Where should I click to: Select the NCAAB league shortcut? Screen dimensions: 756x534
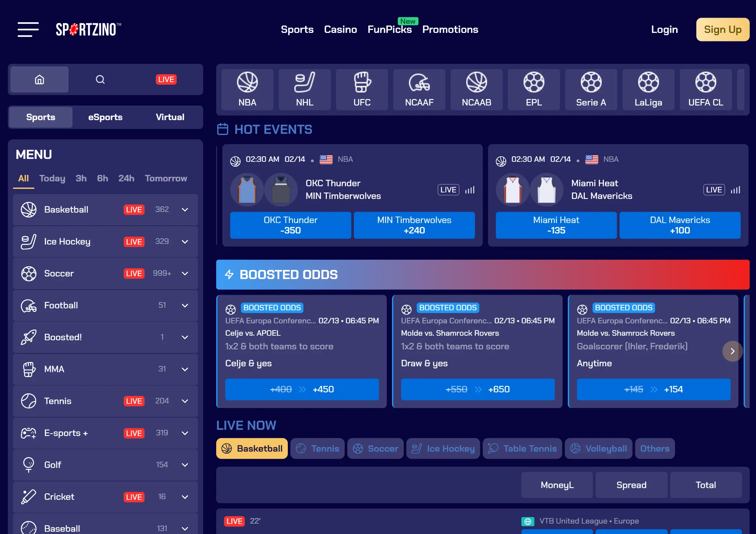coord(476,90)
